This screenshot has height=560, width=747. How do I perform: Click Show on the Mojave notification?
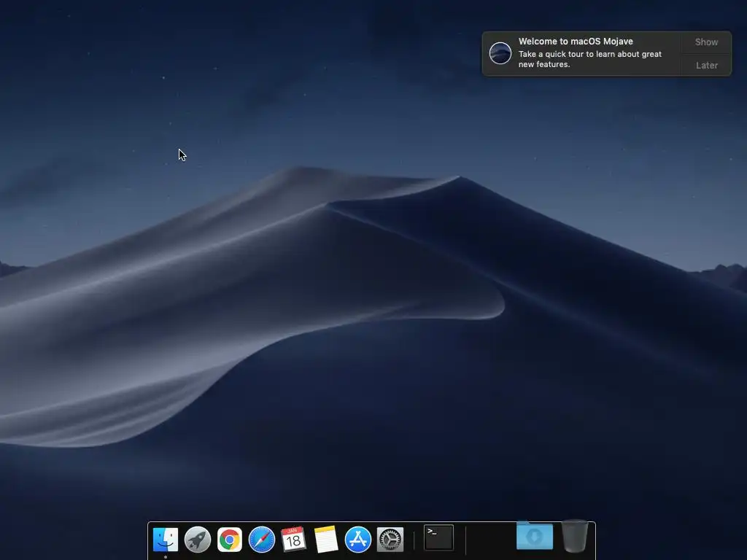click(706, 42)
